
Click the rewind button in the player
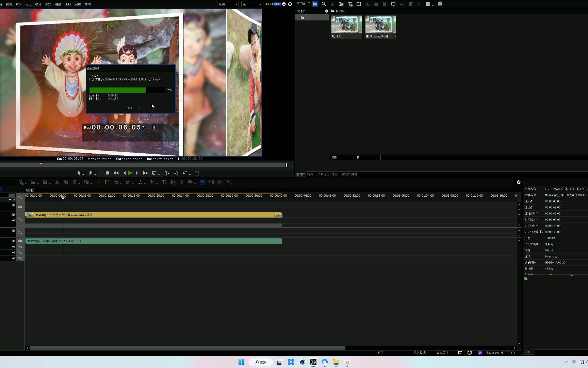point(116,173)
